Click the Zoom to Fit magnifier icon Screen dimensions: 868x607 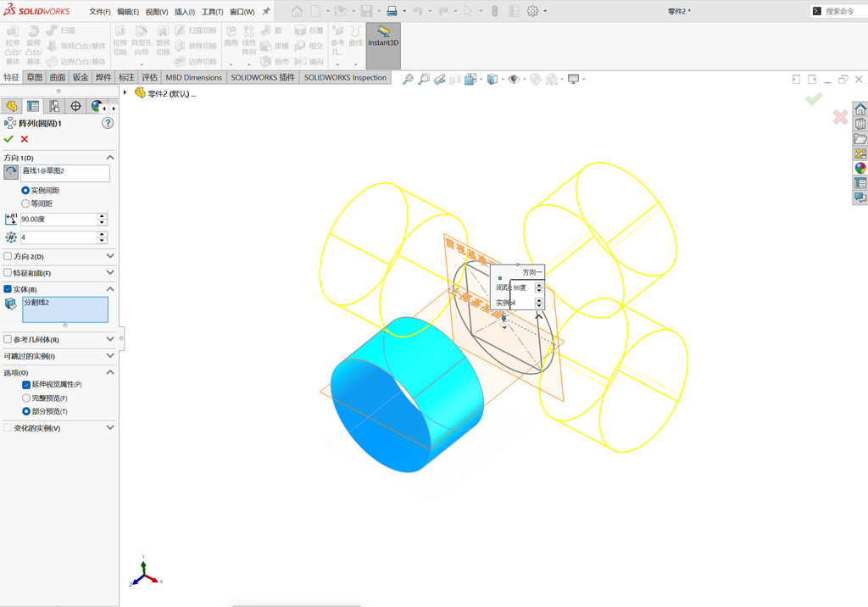click(x=408, y=79)
